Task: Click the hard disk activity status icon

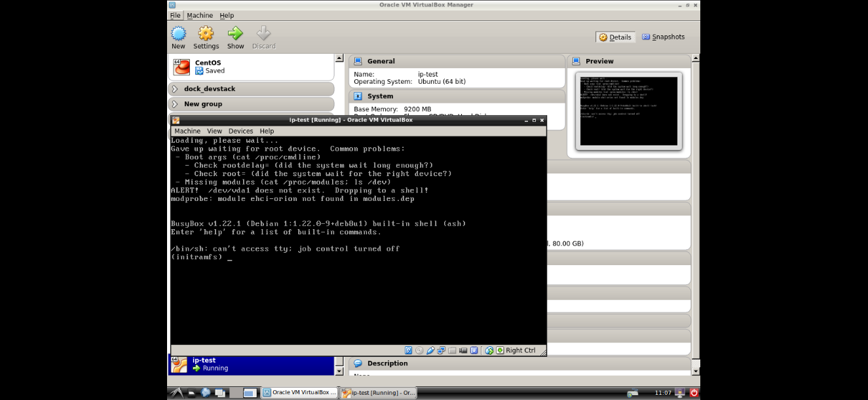Action: coord(409,350)
